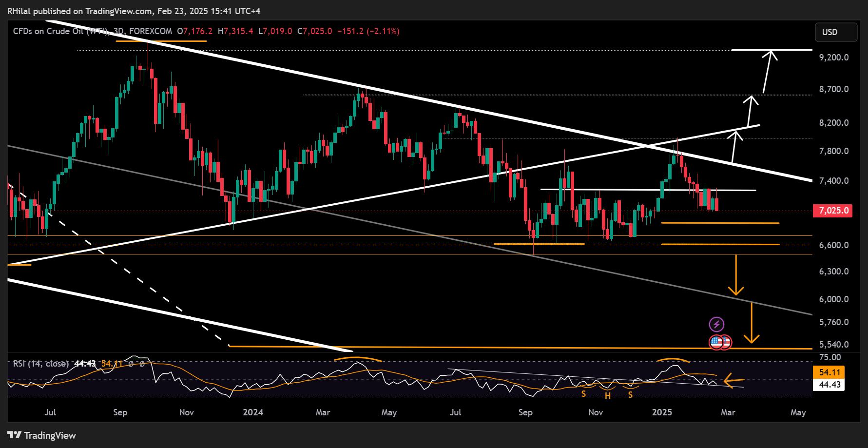Click the Mar 2025 time axis label
The width and height of the screenshot is (868, 448).
point(728,412)
